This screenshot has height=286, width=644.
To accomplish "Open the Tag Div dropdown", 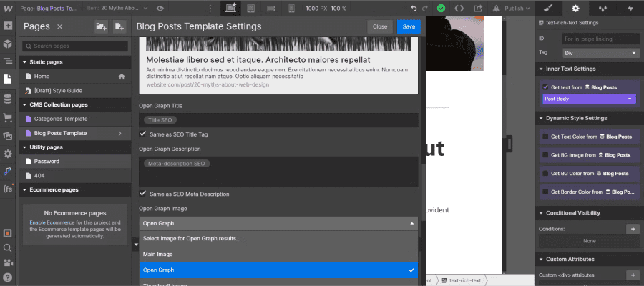I will click(601, 53).
